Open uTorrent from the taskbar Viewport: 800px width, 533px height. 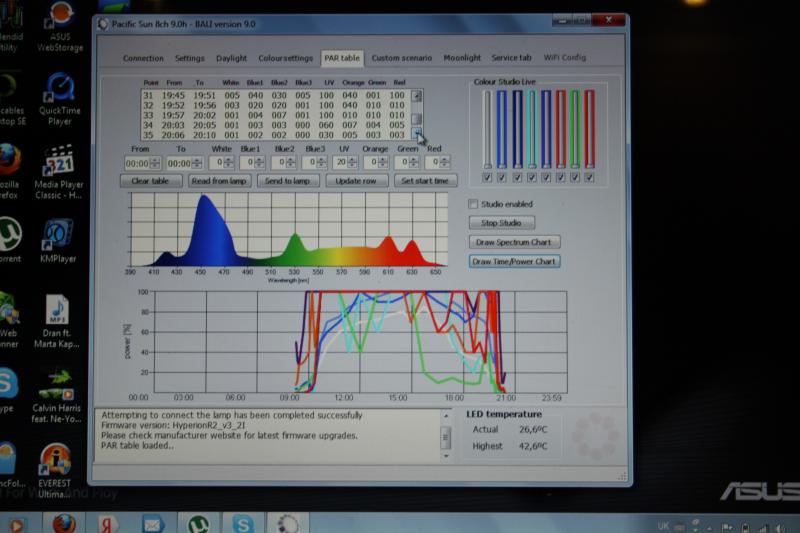[x=198, y=523]
